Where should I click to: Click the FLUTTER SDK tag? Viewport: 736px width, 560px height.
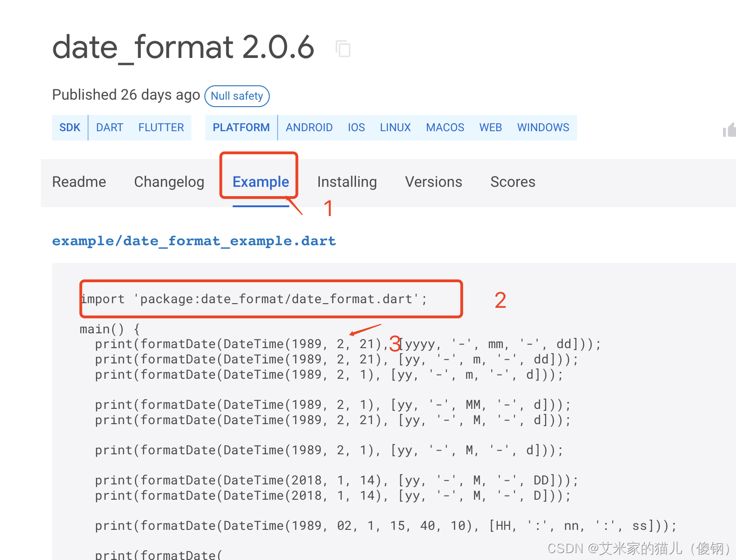[x=161, y=127]
